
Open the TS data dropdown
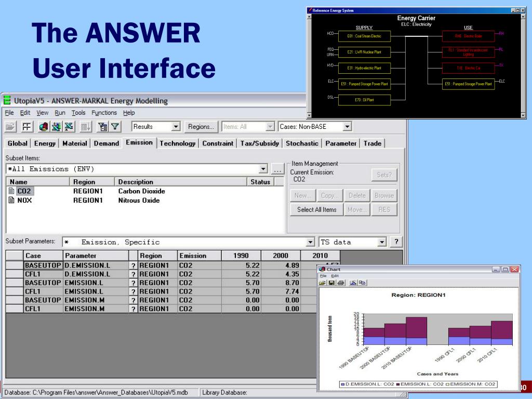[x=382, y=242]
